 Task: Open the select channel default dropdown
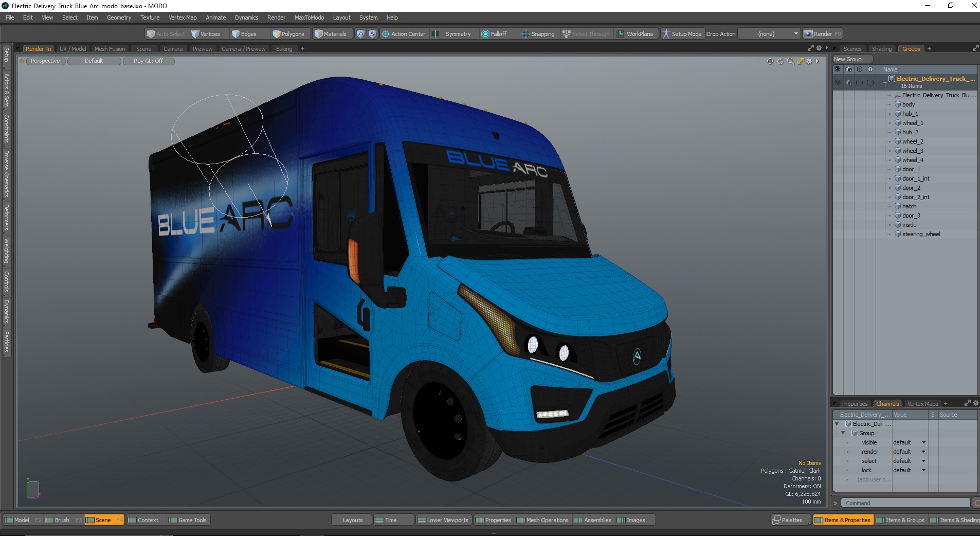[x=909, y=461]
